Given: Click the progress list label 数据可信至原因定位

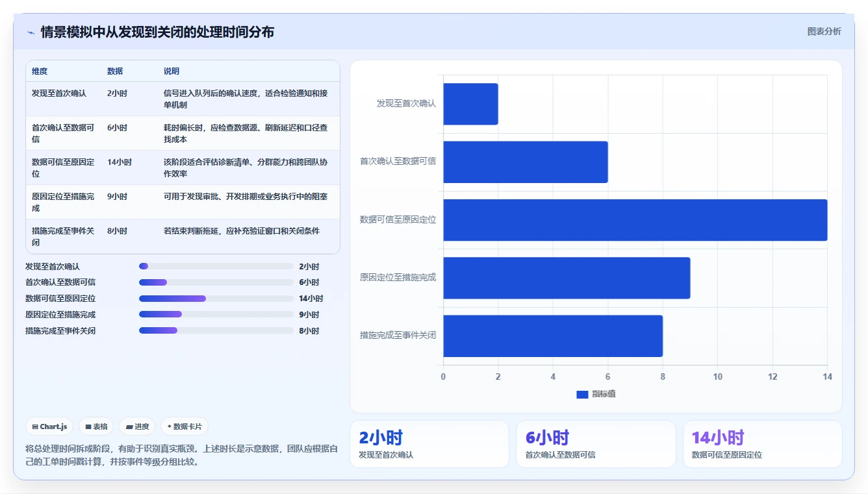Looking at the screenshot, I should click(60, 299).
